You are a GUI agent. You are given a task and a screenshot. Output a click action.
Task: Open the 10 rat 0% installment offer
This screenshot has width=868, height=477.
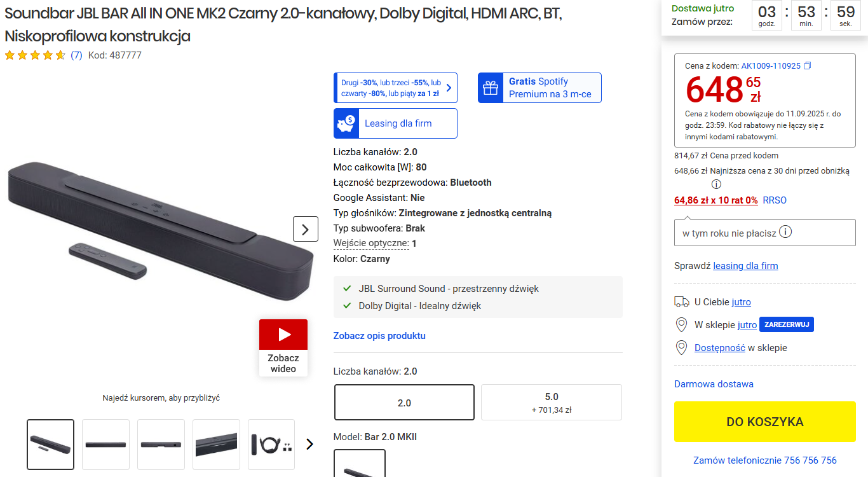pos(716,200)
